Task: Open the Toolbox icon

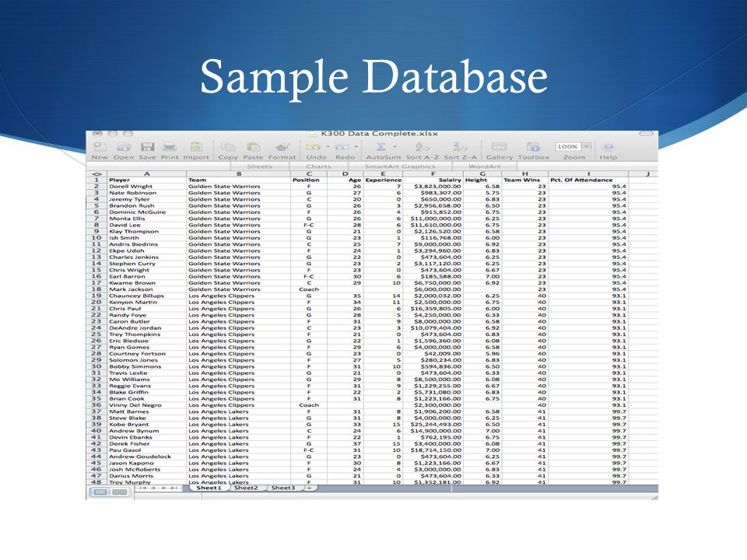Action: tap(534, 147)
